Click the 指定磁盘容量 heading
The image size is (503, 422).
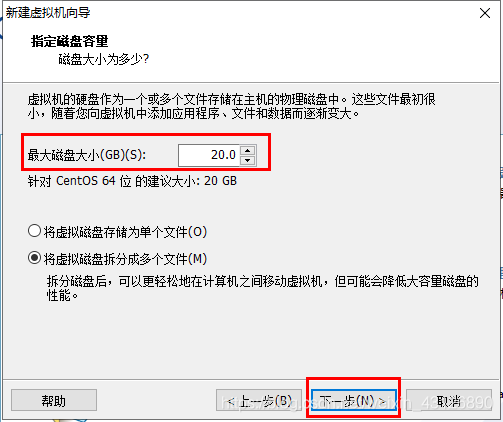[x=70, y=41]
